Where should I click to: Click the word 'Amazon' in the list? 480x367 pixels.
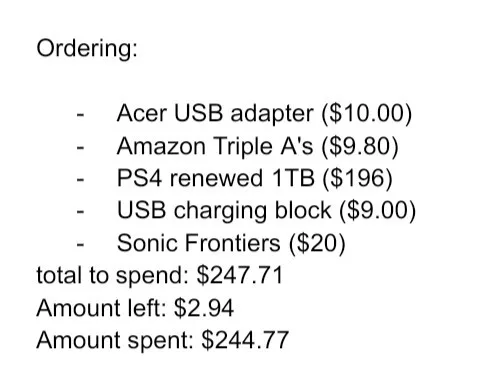click(x=161, y=146)
